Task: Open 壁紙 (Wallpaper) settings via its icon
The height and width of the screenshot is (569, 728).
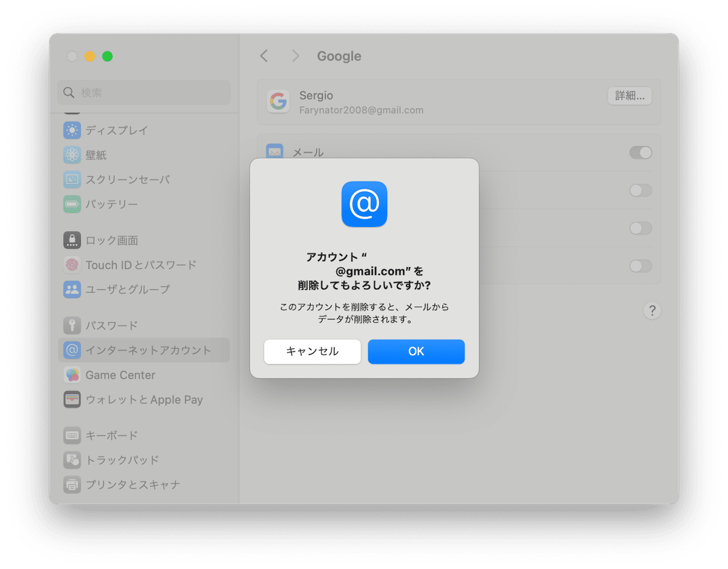Action: tap(72, 155)
